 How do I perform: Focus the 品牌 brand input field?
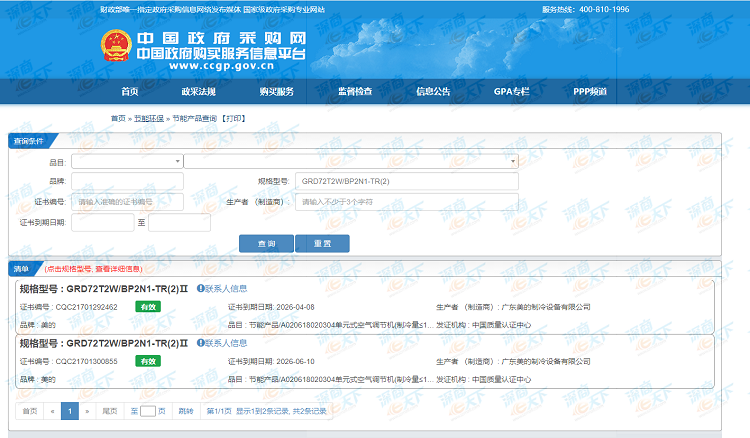coord(127,181)
